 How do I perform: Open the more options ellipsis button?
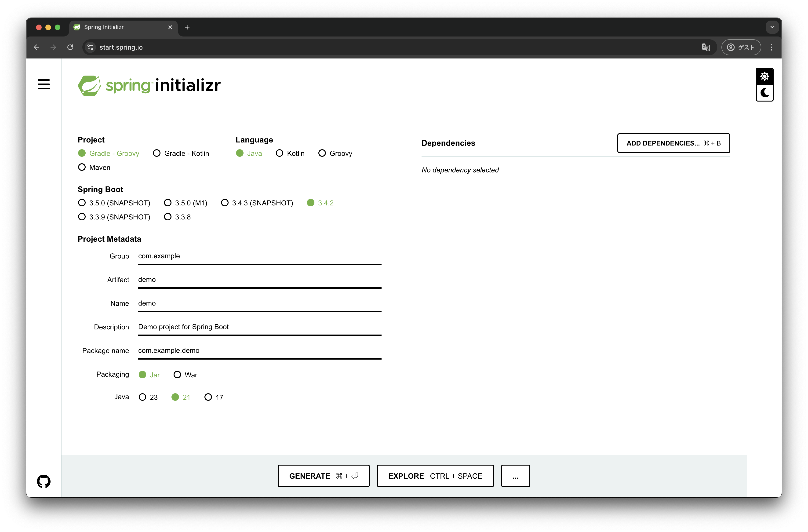click(x=515, y=476)
